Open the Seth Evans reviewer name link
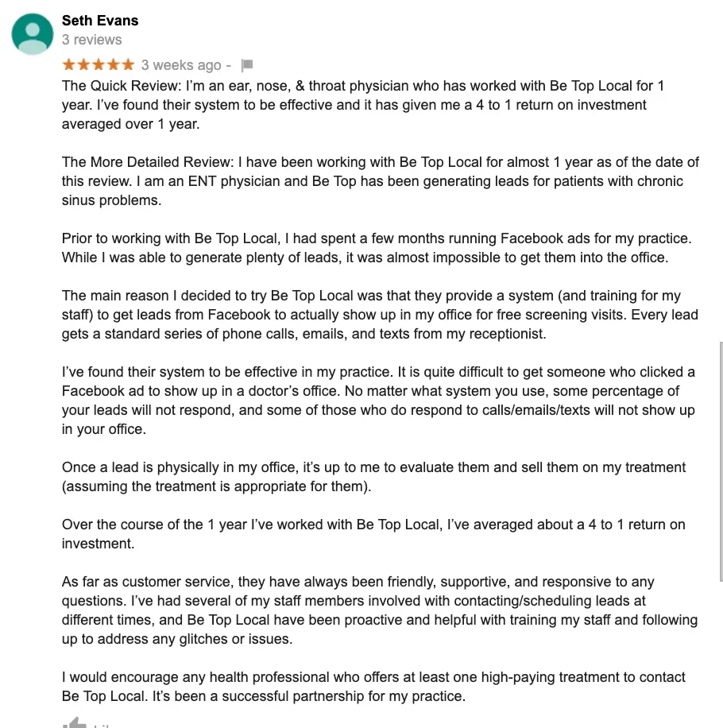The image size is (723, 728). coord(100,21)
